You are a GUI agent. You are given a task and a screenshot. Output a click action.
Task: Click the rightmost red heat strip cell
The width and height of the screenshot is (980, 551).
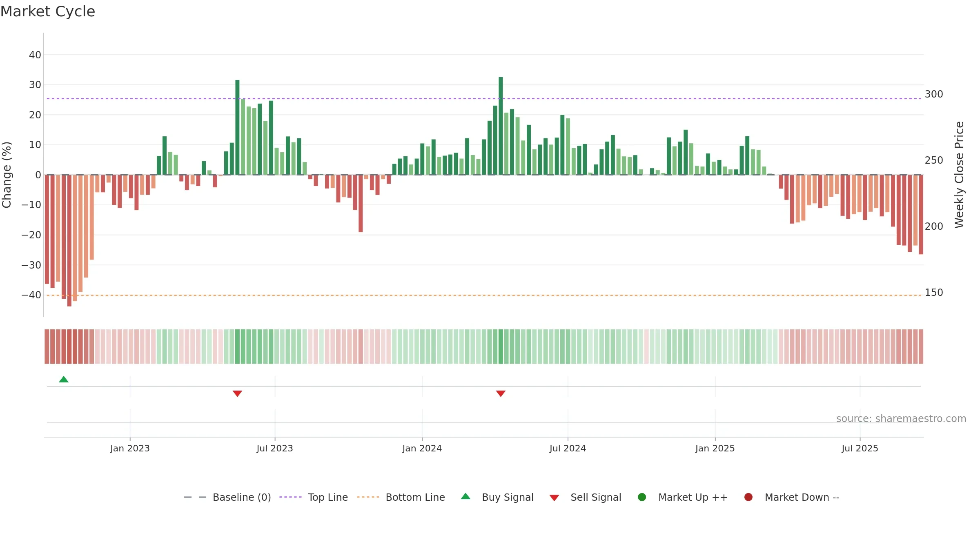(921, 347)
